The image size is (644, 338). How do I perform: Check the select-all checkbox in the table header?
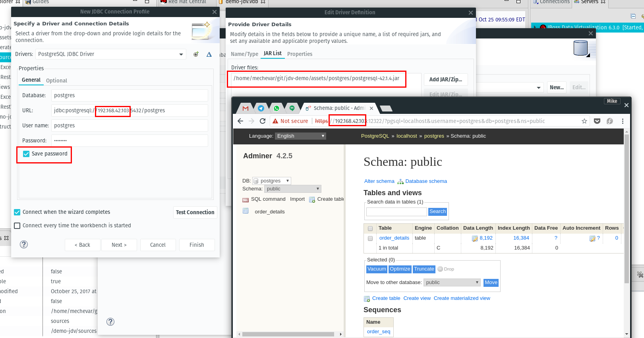pos(370,229)
